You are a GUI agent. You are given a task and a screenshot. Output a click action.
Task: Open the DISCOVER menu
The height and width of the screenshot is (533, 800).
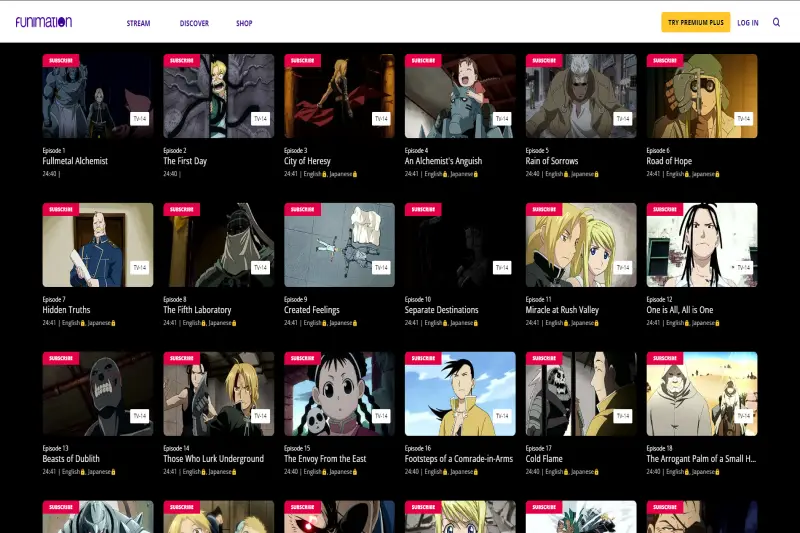click(x=194, y=23)
